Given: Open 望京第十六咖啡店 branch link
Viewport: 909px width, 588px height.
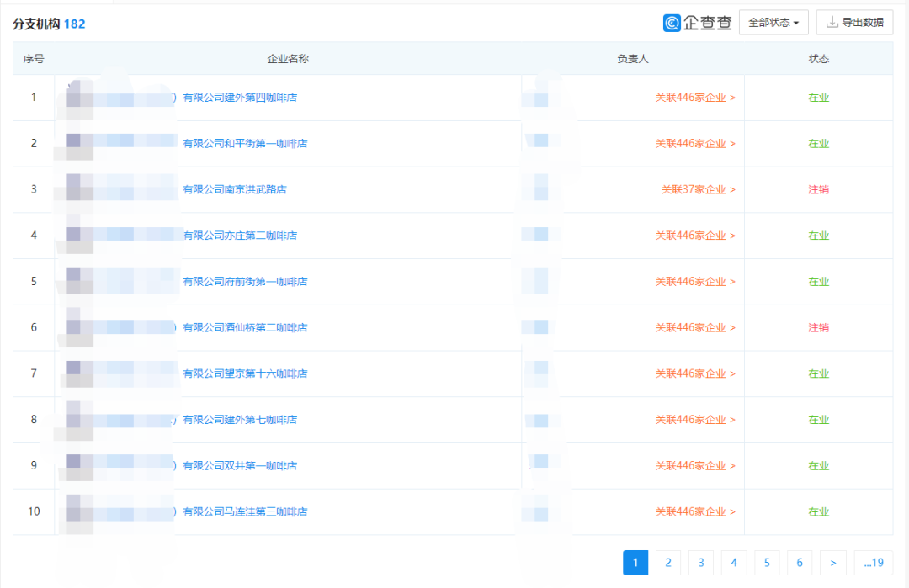Looking at the screenshot, I should 245,373.
